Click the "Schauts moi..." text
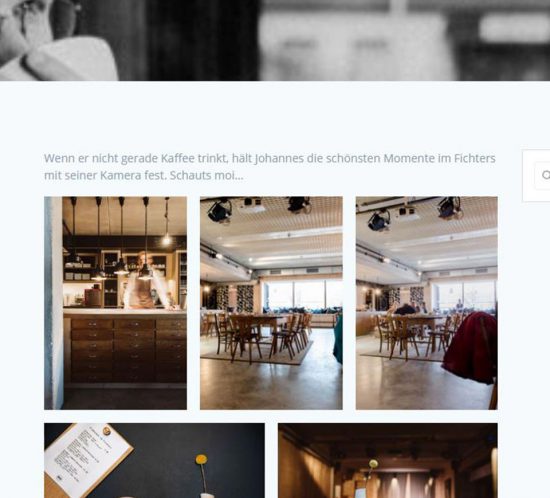 coord(206,175)
